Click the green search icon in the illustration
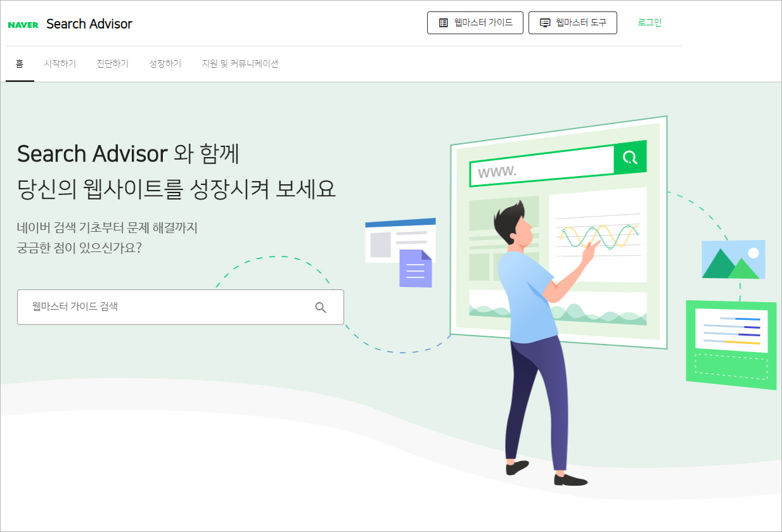 tap(630, 158)
